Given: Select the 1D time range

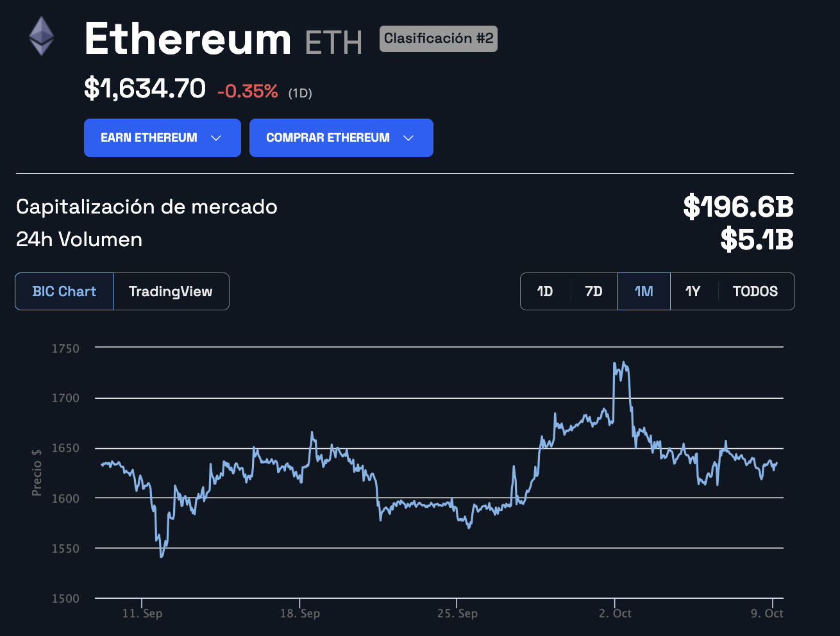Looking at the screenshot, I should point(545,291).
